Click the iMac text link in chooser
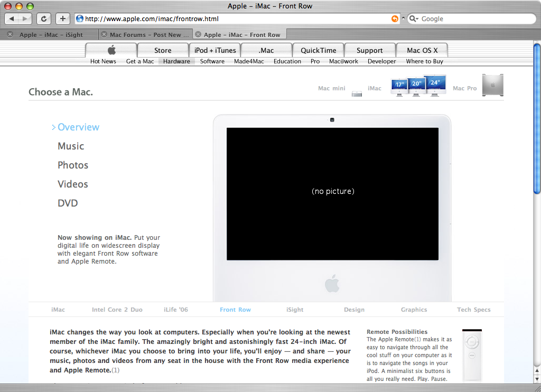The image size is (541, 392). (x=375, y=88)
